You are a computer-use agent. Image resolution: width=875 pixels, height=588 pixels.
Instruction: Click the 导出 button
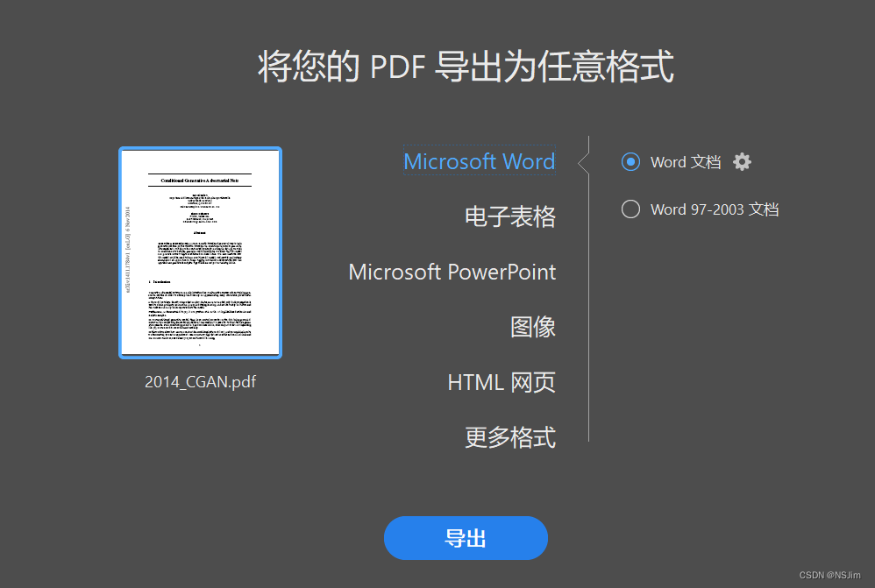(466, 538)
